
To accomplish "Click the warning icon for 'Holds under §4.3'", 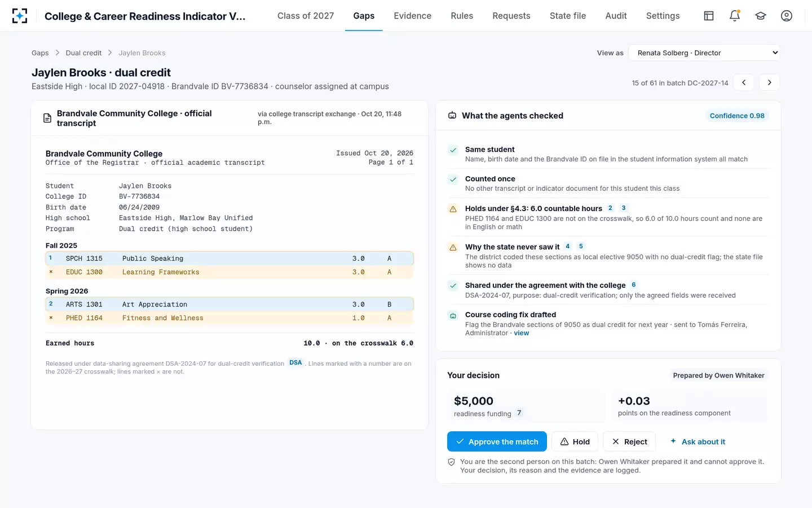I will [x=453, y=209].
